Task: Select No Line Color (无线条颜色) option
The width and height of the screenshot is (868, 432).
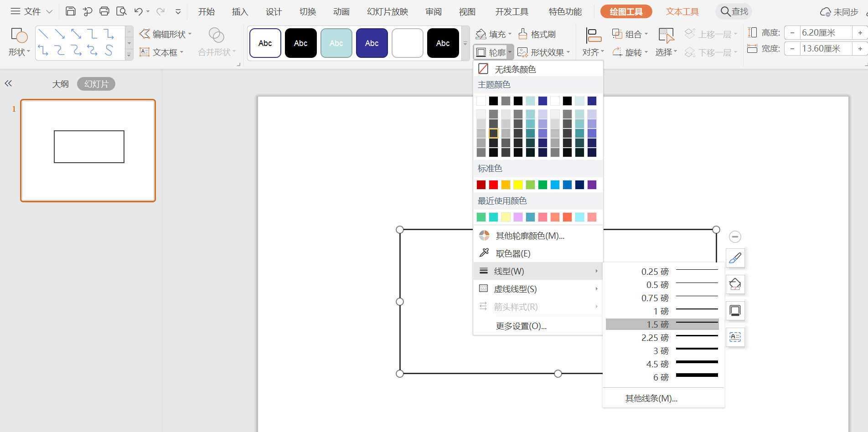Action: pyautogui.click(x=515, y=69)
